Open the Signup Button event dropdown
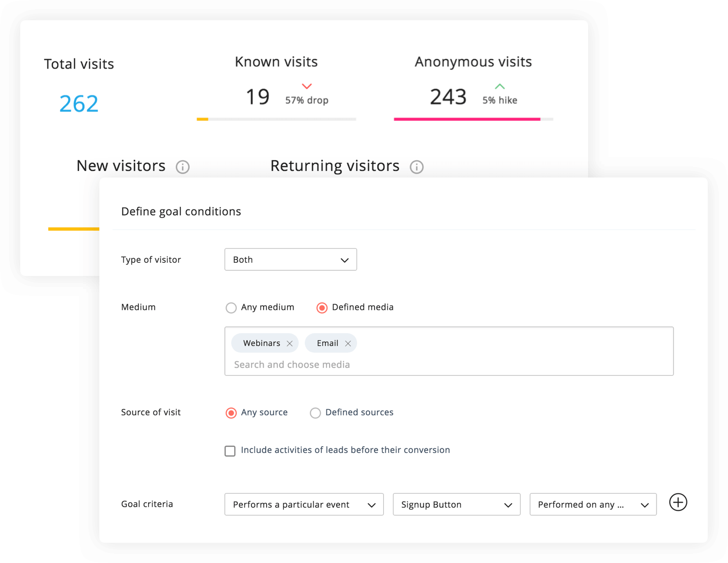728x563 pixels. tap(456, 505)
